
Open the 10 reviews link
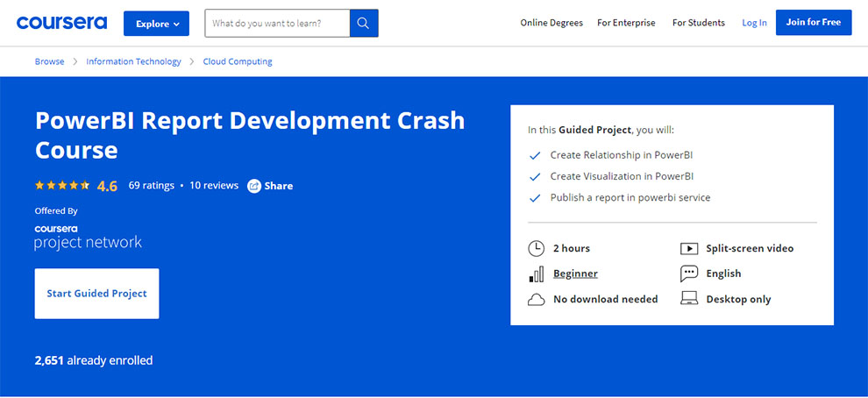[x=214, y=186]
